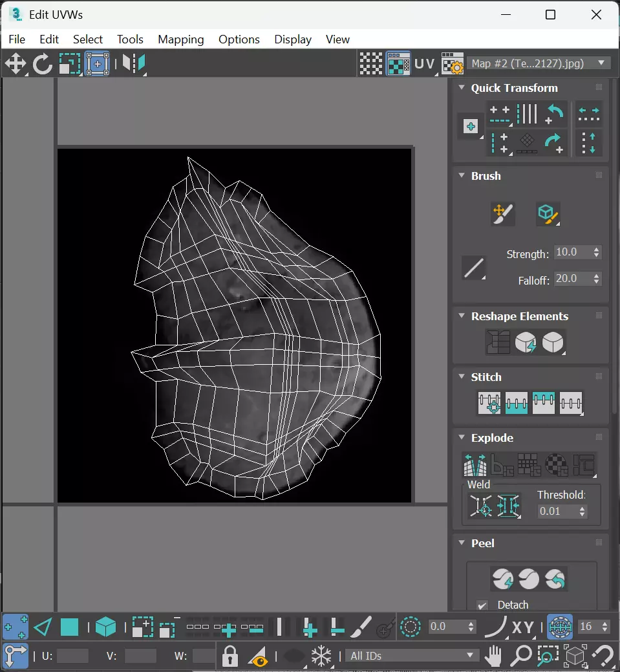Select the Relax brush
620x672 pixels.
click(x=548, y=214)
